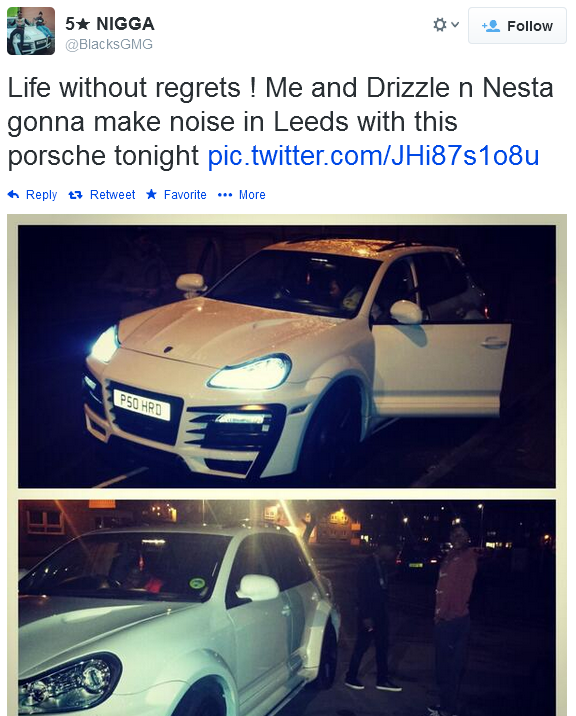
Task: Expand the More options menu
Action: (252, 195)
